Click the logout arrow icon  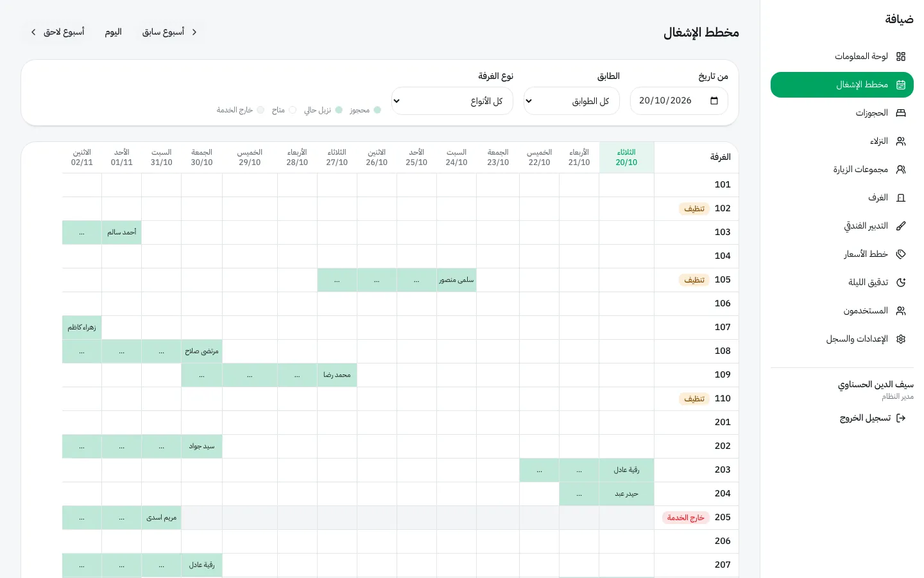(901, 418)
